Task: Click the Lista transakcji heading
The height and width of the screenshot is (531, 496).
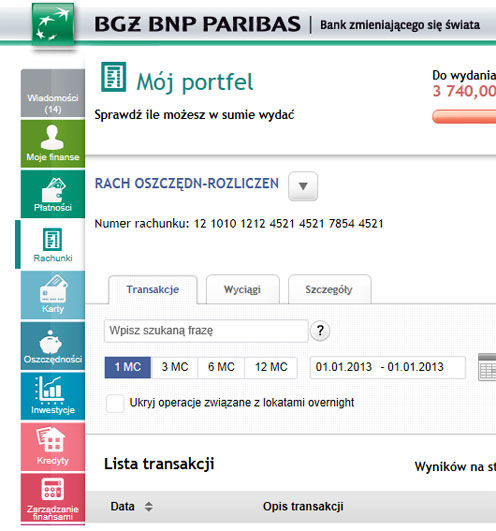Action: [x=159, y=464]
